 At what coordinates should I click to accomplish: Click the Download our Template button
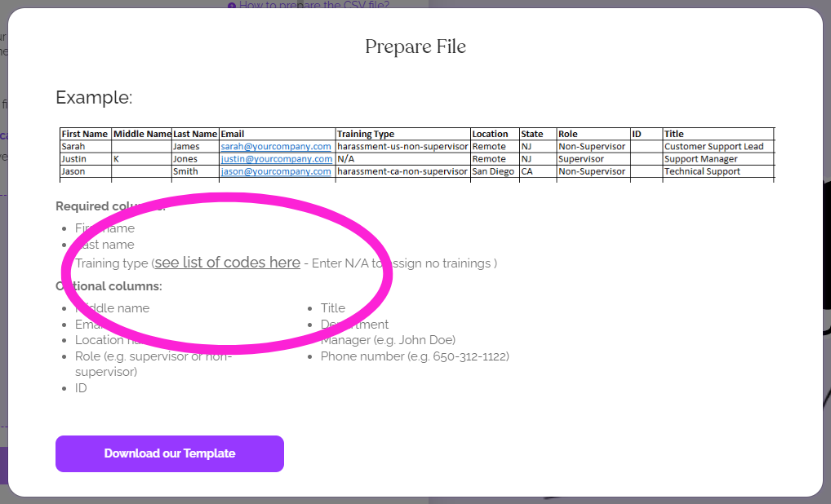[169, 453]
